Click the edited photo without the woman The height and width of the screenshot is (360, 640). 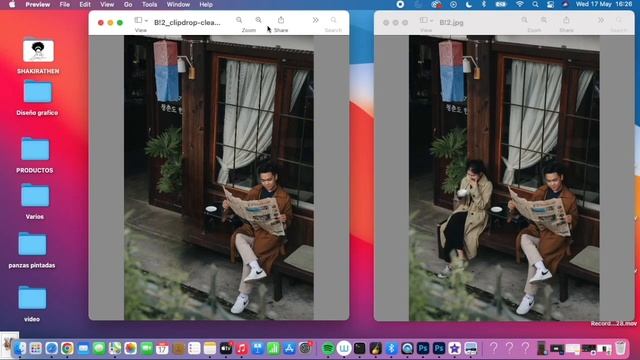coord(219,178)
